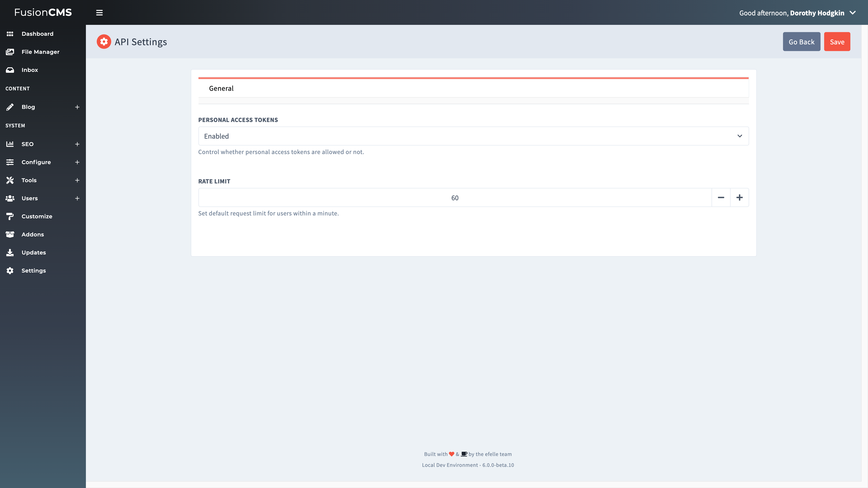
Task: Open Settings label in sidebar
Action: 34,271
